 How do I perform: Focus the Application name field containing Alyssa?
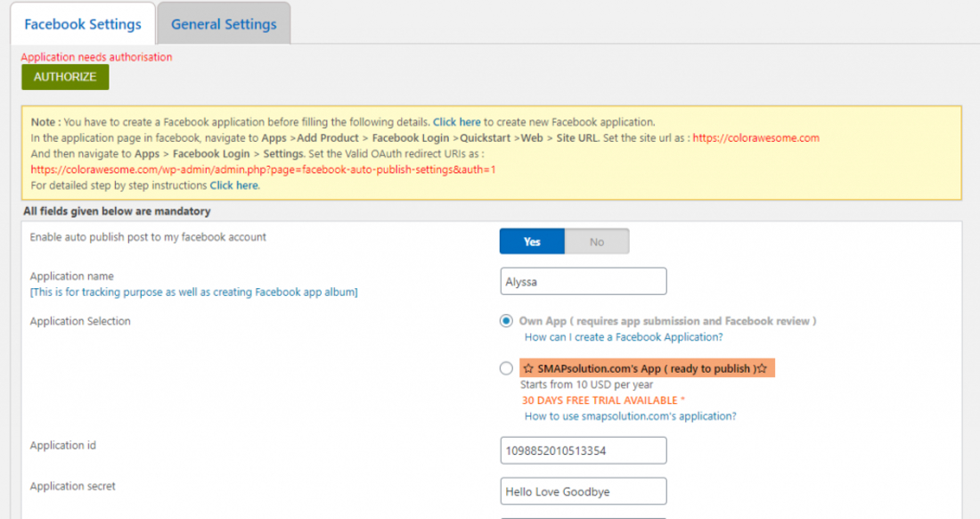coord(584,281)
